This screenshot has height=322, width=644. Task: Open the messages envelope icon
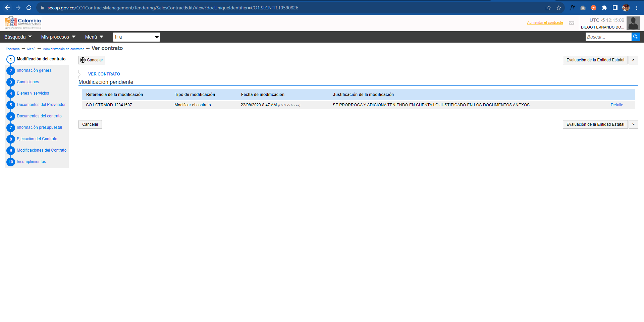[572, 23]
